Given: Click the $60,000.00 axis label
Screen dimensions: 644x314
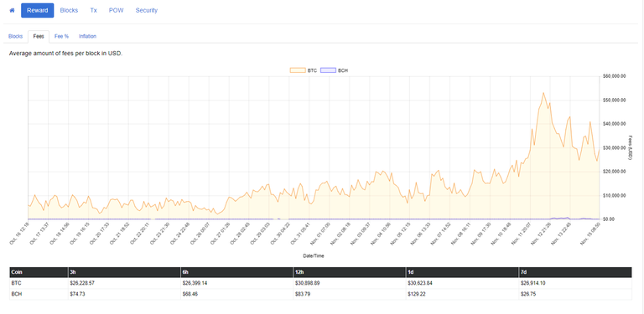Looking at the screenshot, I should (x=614, y=76).
